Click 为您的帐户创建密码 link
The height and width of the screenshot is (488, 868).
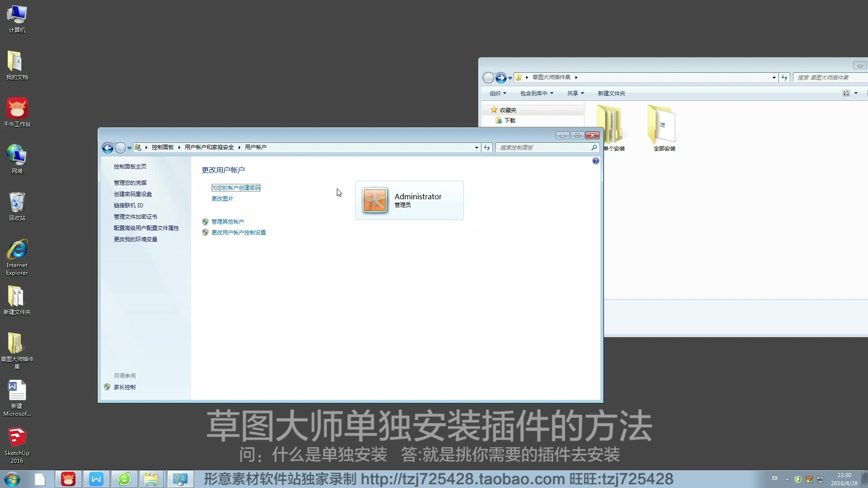tap(236, 188)
